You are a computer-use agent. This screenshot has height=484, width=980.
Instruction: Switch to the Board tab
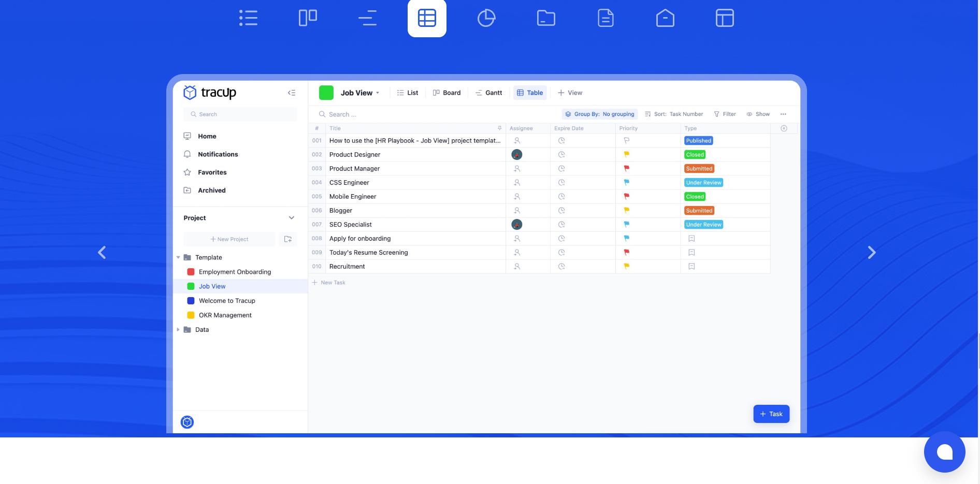[x=446, y=93]
